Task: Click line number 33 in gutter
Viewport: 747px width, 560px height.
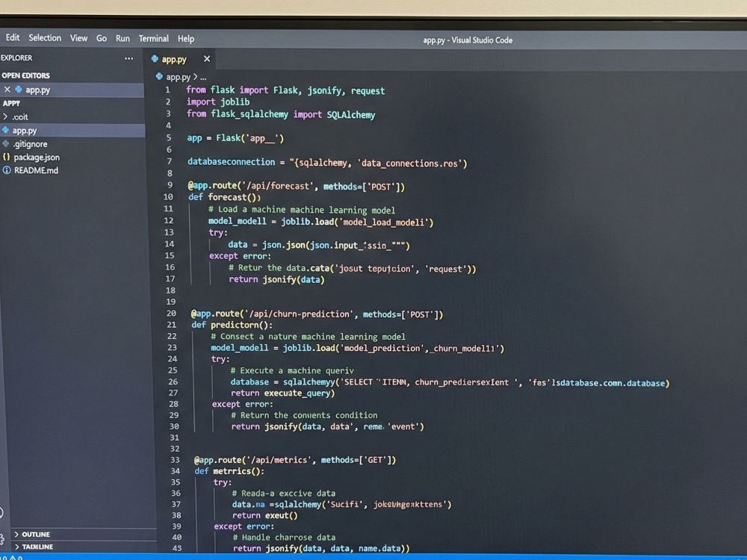Action: tap(175, 460)
